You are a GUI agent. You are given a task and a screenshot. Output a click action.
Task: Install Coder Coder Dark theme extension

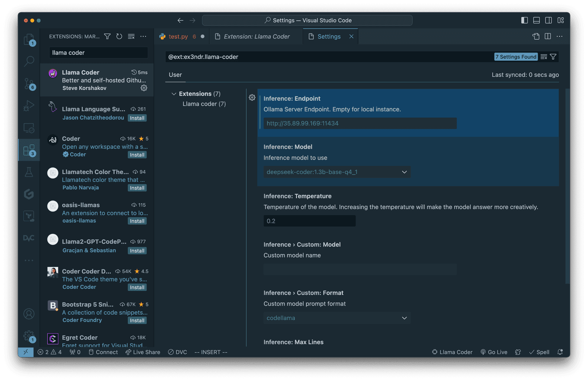[x=137, y=287]
